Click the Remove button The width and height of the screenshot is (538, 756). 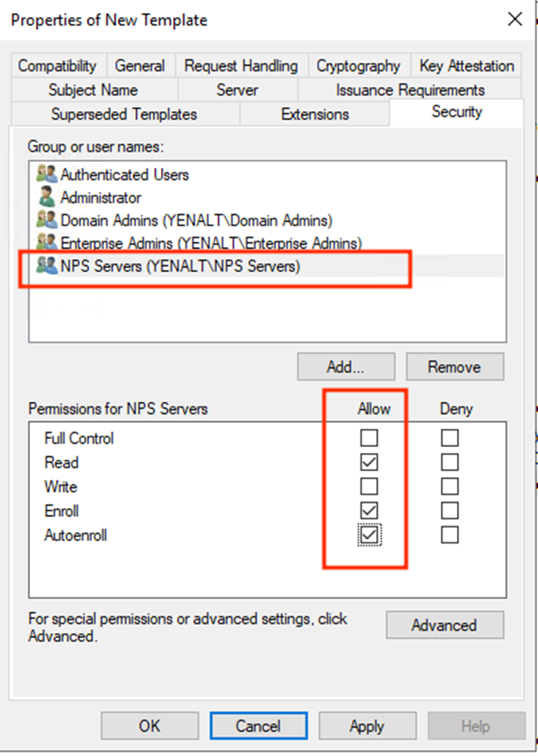[x=455, y=367]
